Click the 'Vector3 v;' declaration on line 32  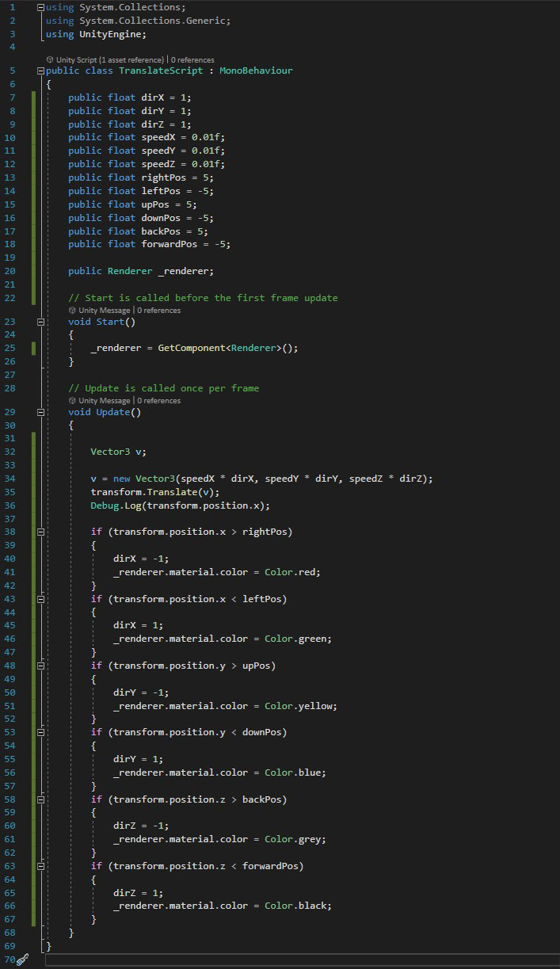tap(119, 452)
